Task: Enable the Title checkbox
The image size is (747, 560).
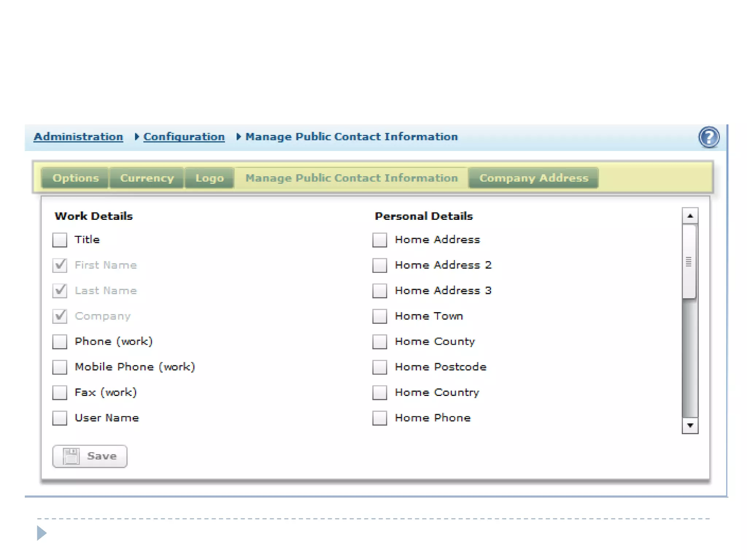Action: point(60,240)
